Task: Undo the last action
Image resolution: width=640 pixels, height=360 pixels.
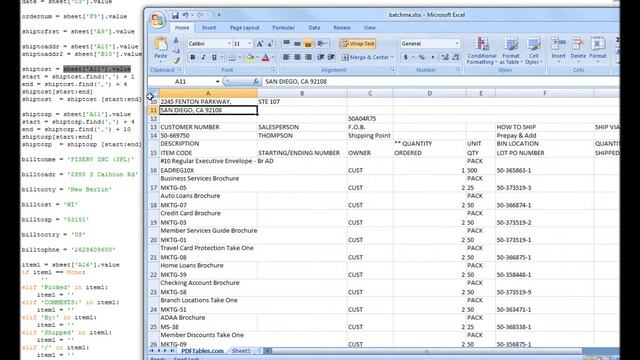Action: pos(186,16)
